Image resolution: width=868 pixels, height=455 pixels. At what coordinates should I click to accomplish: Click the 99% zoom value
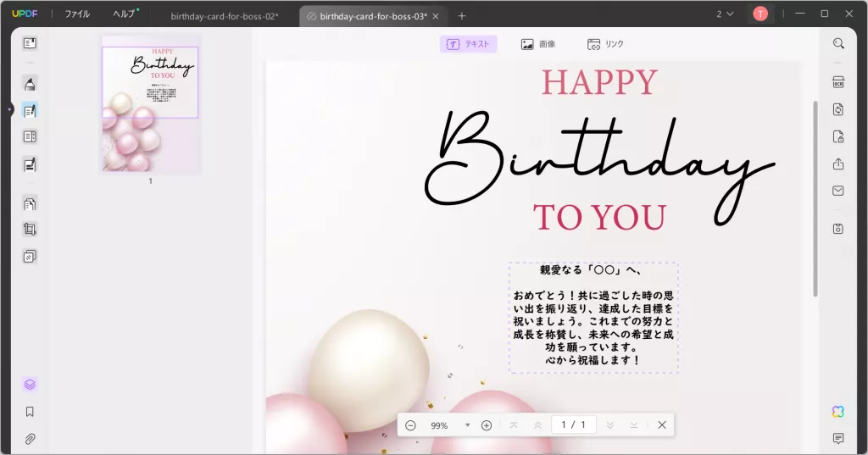(439, 425)
